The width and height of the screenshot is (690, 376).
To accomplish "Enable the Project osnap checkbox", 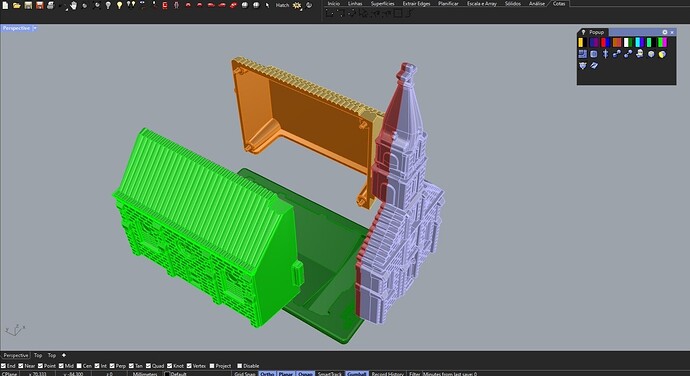I will coord(212,365).
